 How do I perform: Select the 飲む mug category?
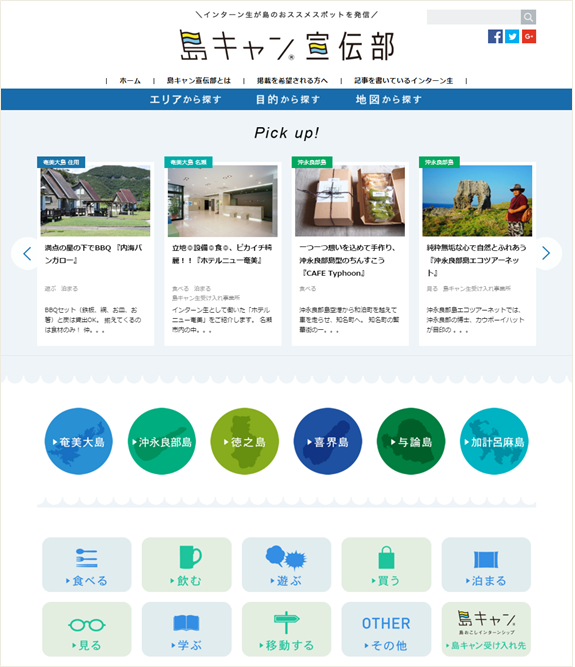[x=187, y=564]
